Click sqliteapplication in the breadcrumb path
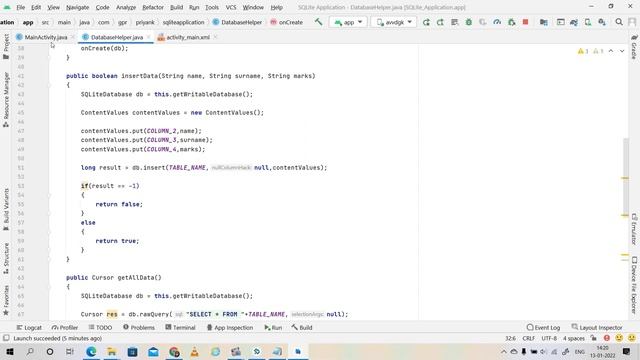The height and width of the screenshot is (360, 640). [183, 22]
